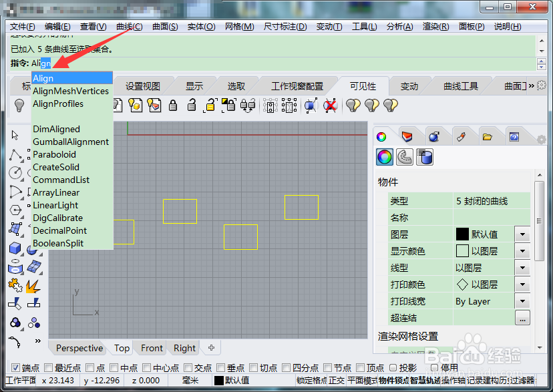Click the lightbulb Show Objects icon

coord(19,105)
